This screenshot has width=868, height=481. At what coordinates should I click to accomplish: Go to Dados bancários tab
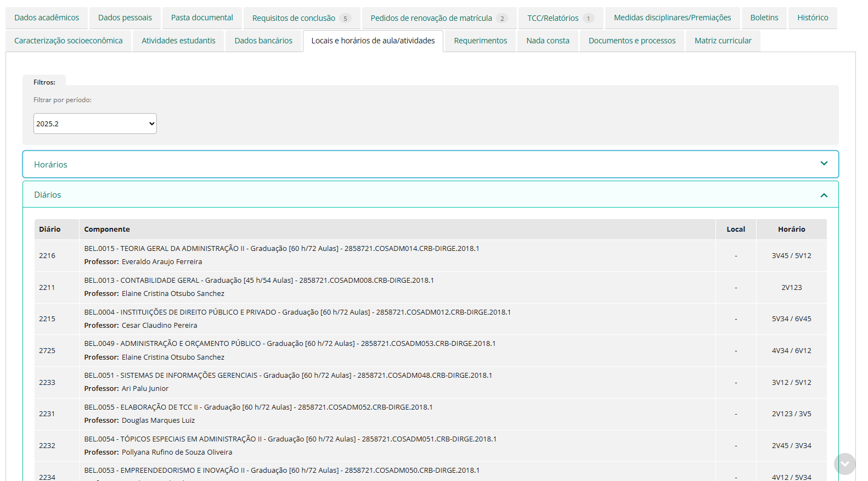pyautogui.click(x=263, y=41)
